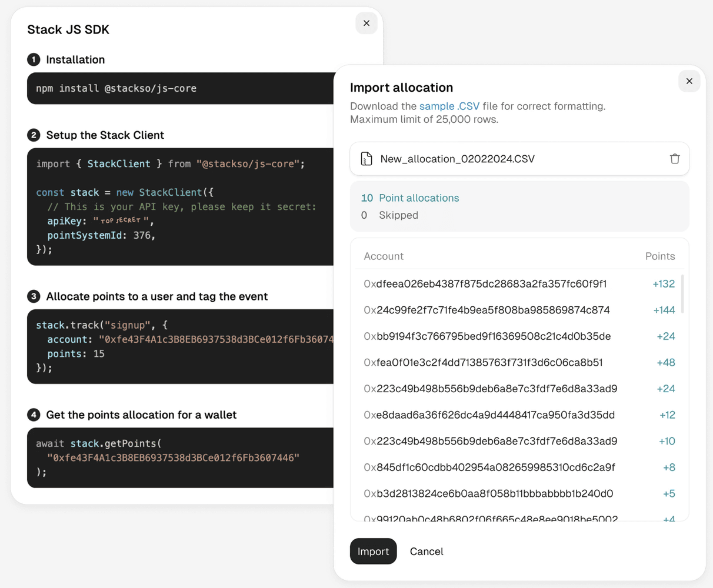Viewport: 713px width, 588px height.
Task: Click the import StackClient code line
Action: (171, 164)
